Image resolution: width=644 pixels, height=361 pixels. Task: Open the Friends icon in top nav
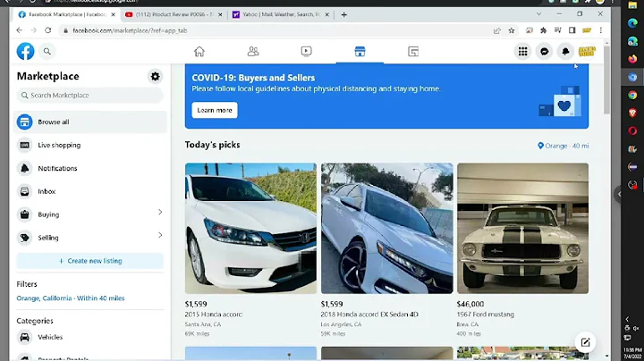[253, 51]
